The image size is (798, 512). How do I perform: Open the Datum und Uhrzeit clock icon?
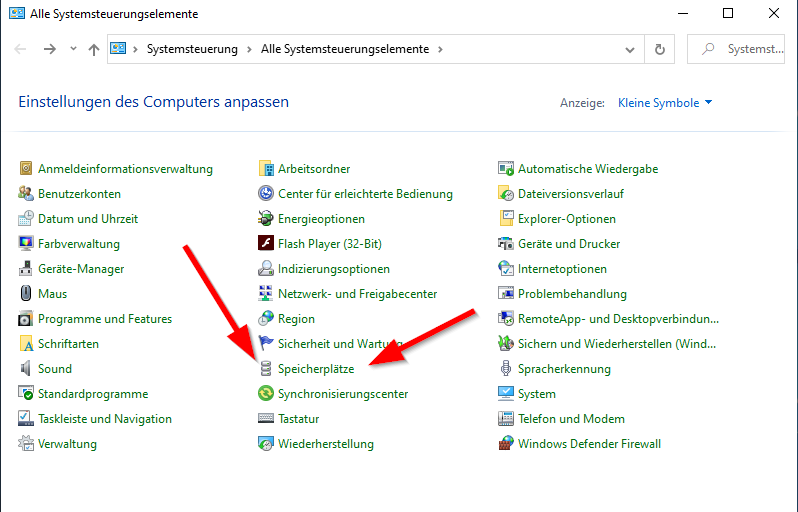(x=25, y=218)
